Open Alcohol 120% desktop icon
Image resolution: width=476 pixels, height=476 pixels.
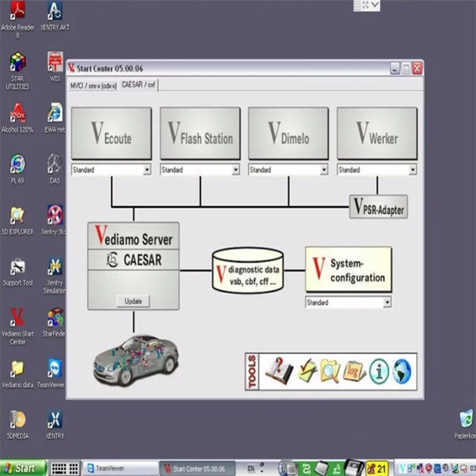pos(18,118)
